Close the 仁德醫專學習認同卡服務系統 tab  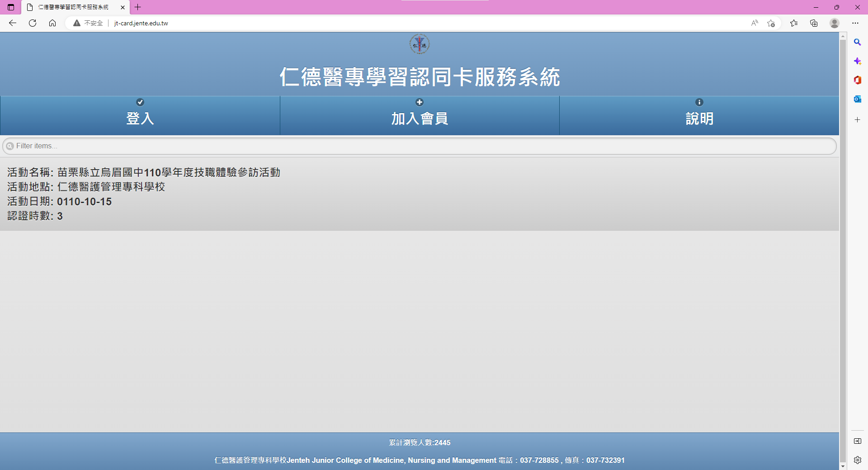[123, 7]
